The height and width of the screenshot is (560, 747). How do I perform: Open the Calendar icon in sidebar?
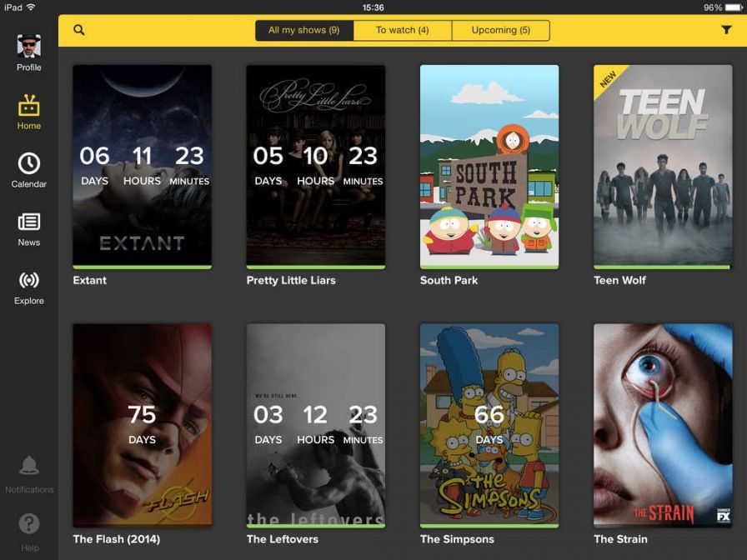point(28,165)
